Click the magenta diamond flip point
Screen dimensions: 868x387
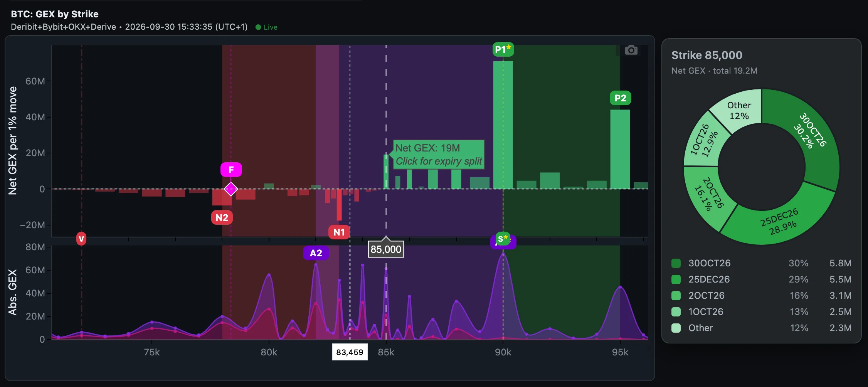[231, 189]
